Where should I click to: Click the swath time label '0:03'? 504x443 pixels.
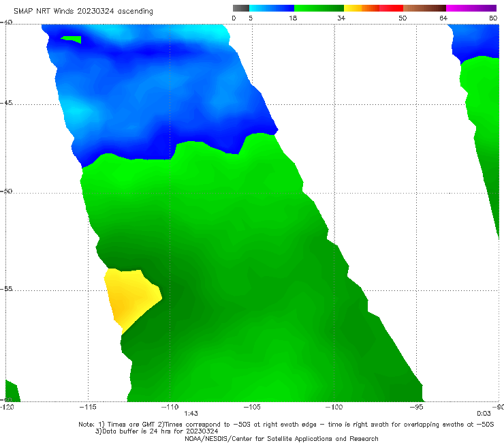pos(484,414)
